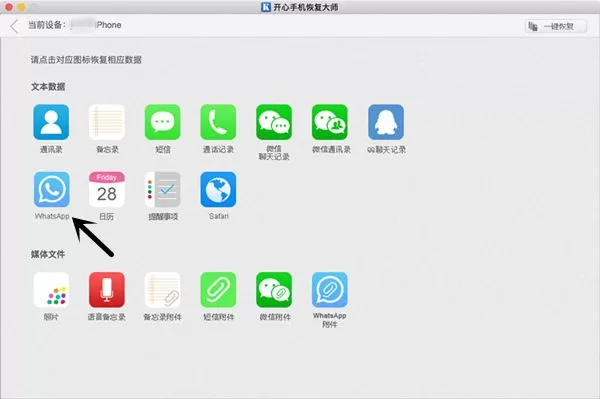Click the WhatsApp chat recovery icon
The width and height of the screenshot is (600, 399).
click(51, 189)
